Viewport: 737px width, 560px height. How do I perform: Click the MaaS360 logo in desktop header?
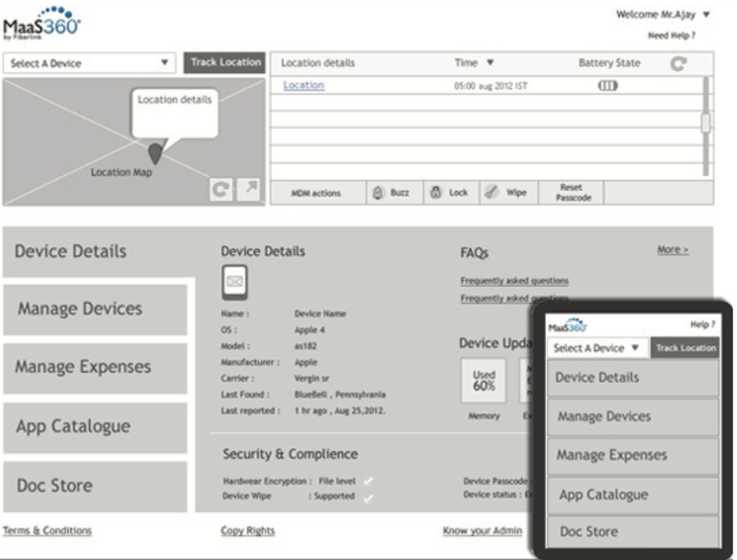click(41, 23)
